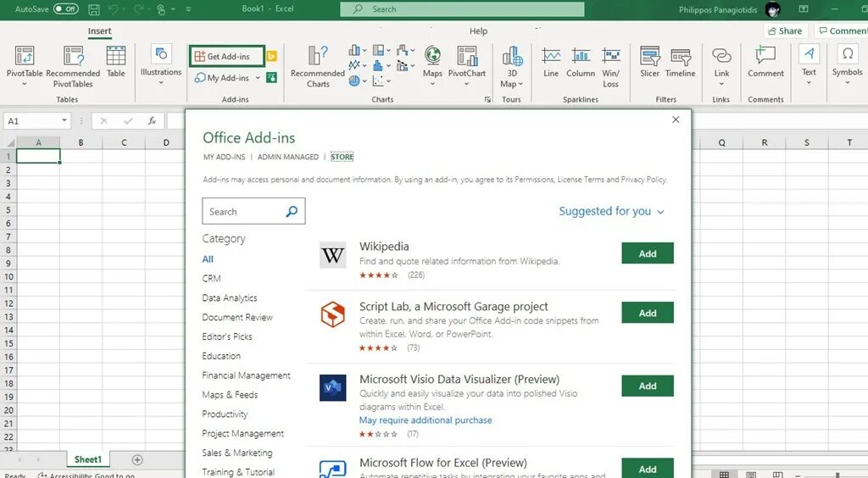Screen dimensions: 868x478
Task: Click the user account profile picture
Action: (773, 9)
